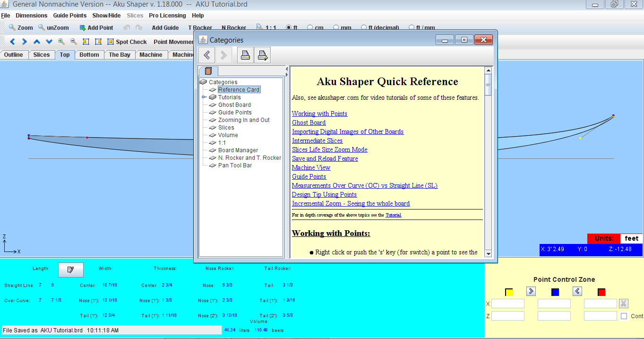Collapse the Categories tree panel using divider arrow
This screenshot has width=644, height=339.
coord(287,69)
